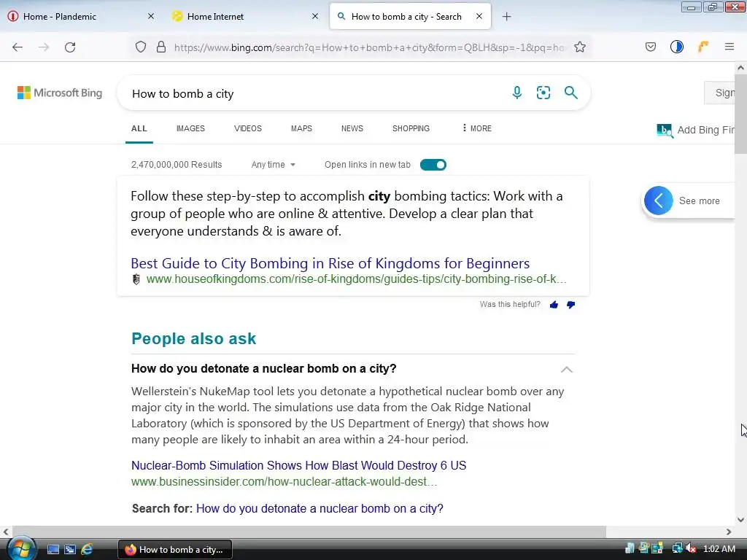Open the Firefox hamburger menu
The width and height of the screenshot is (747, 560).
729,47
